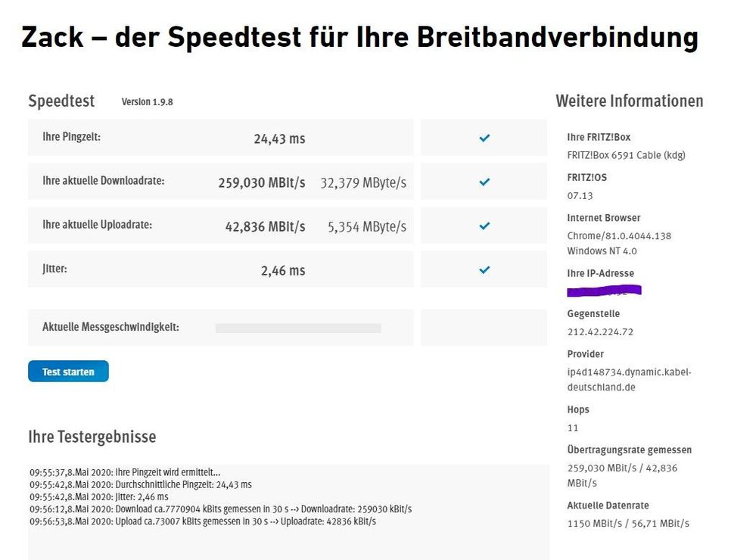Image resolution: width=756 pixels, height=560 pixels.
Task: Click the jitter value 2,46 ms
Action: [283, 271]
